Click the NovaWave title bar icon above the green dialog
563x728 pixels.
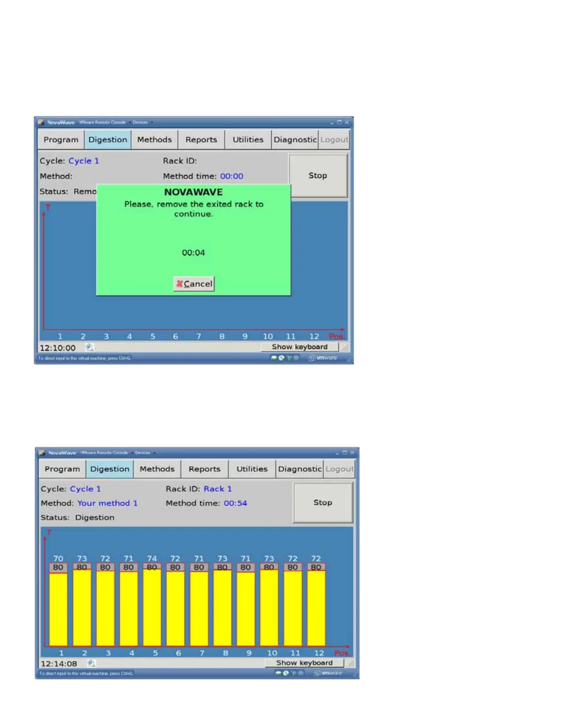[41, 122]
